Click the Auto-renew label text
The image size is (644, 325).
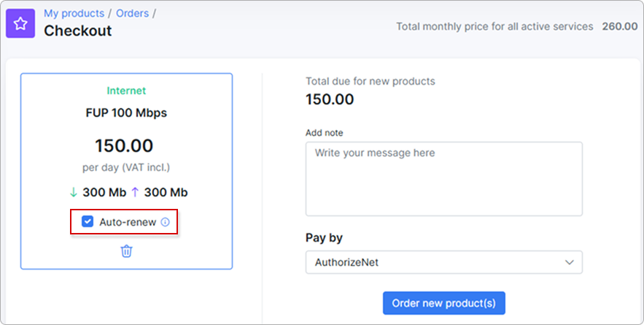pos(128,222)
